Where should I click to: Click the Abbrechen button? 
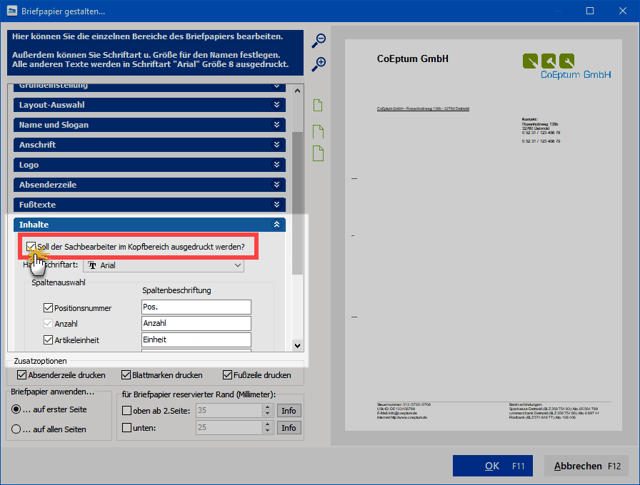click(x=586, y=466)
